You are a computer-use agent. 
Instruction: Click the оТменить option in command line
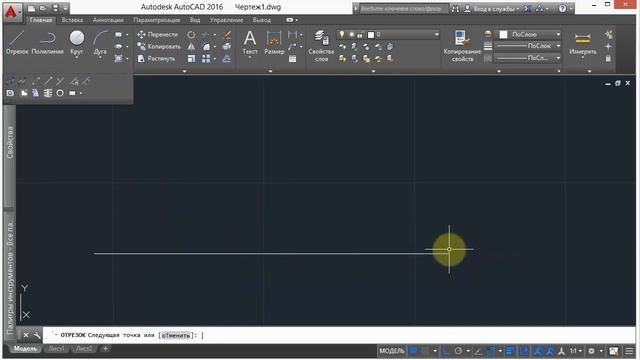[x=176, y=336]
